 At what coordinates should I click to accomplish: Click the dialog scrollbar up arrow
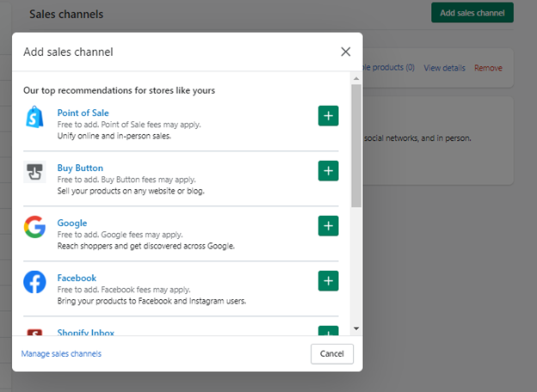(x=356, y=79)
